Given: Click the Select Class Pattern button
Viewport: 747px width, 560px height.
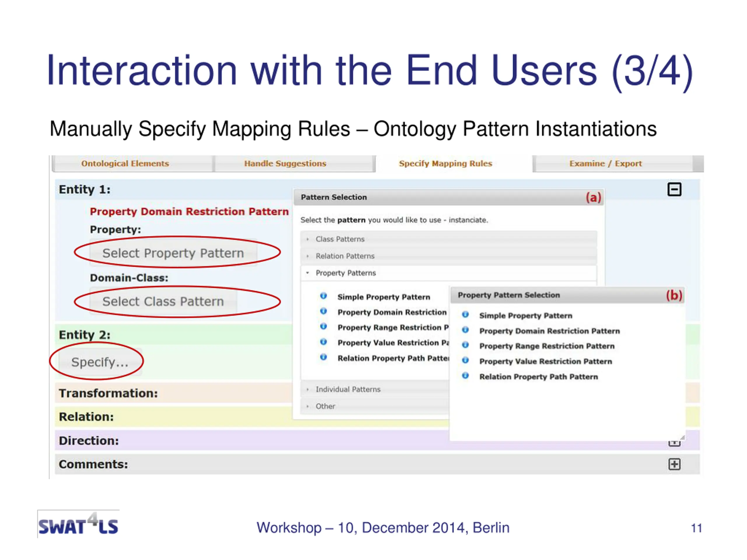Looking at the screenshot, I should tap(163, 301).
